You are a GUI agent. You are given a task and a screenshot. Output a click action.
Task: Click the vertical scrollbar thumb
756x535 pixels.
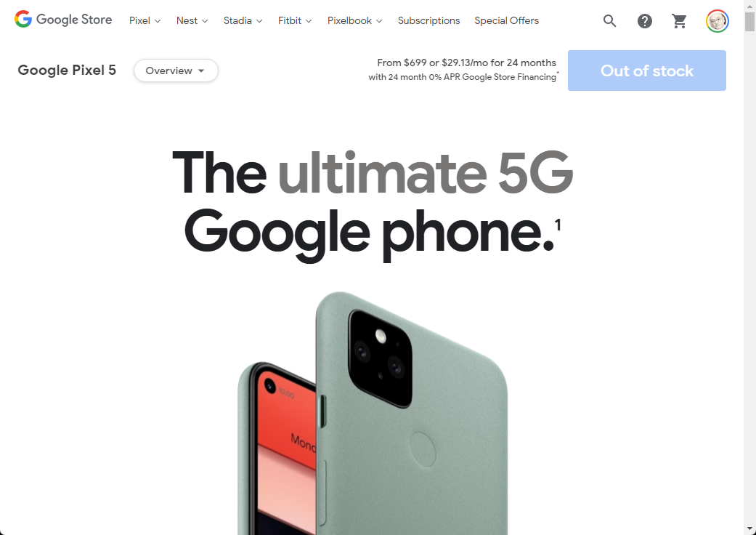tap(749, 21)
